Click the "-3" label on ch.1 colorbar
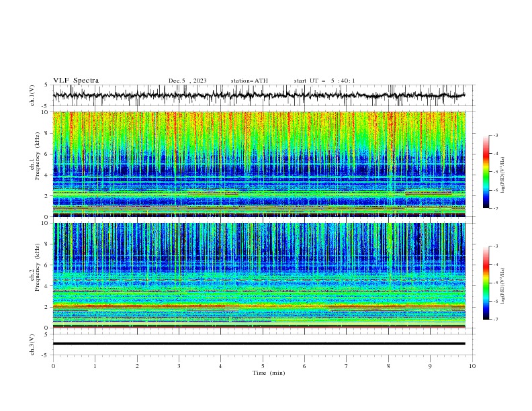 [495, 135]
